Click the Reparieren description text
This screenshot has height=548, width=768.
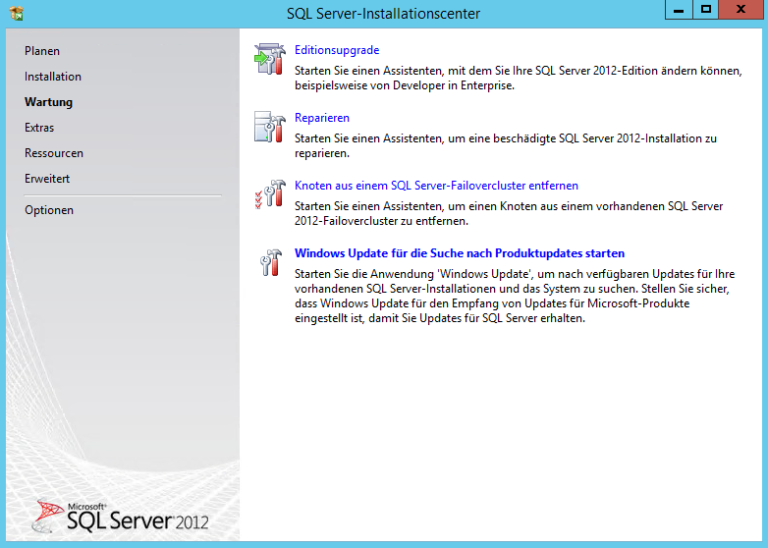(x=505, y=145)
